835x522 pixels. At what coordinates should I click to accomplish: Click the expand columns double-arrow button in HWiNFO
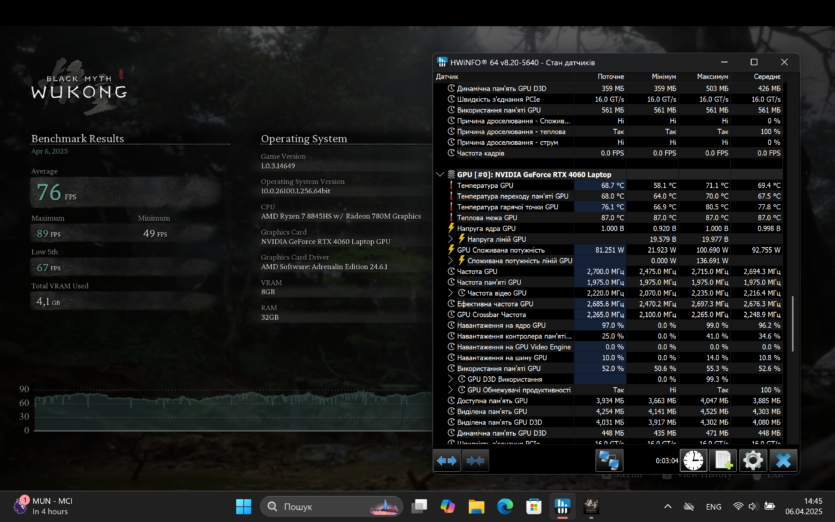coord(446,461)
